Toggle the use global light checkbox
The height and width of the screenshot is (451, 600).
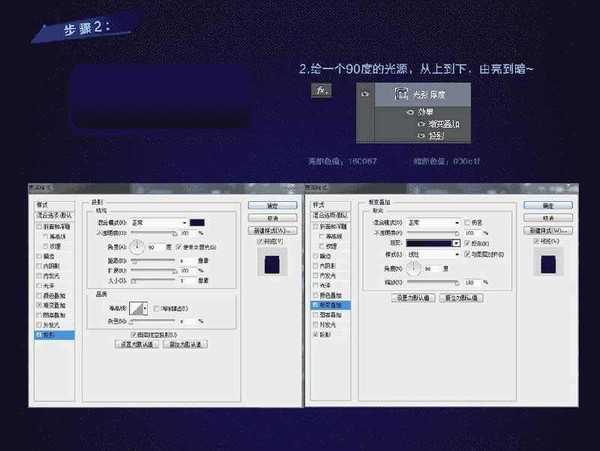pos(176,245)
